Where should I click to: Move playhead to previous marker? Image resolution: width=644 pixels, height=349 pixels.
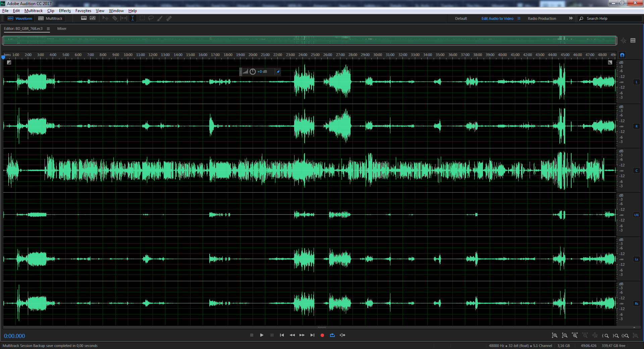point(282,335)
